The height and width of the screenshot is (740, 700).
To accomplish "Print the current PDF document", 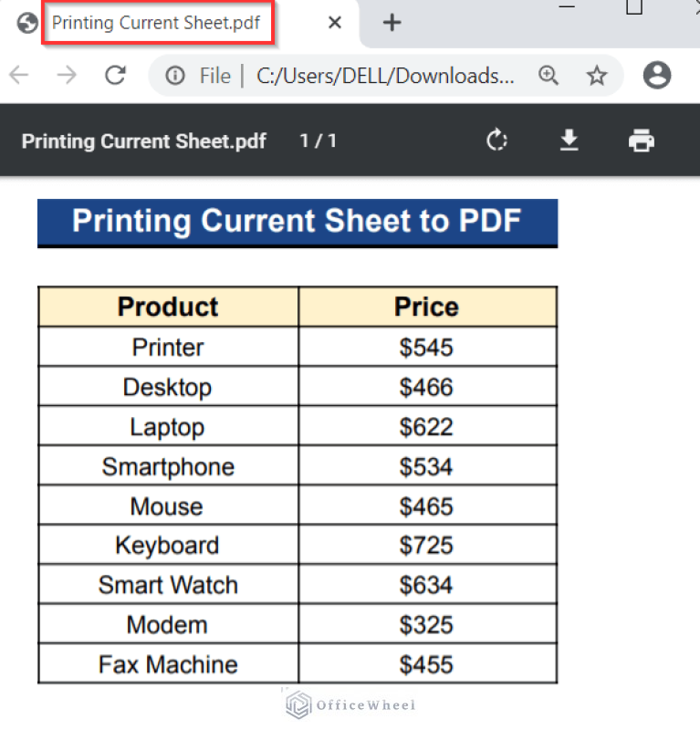I will click(x=642, y=141).
